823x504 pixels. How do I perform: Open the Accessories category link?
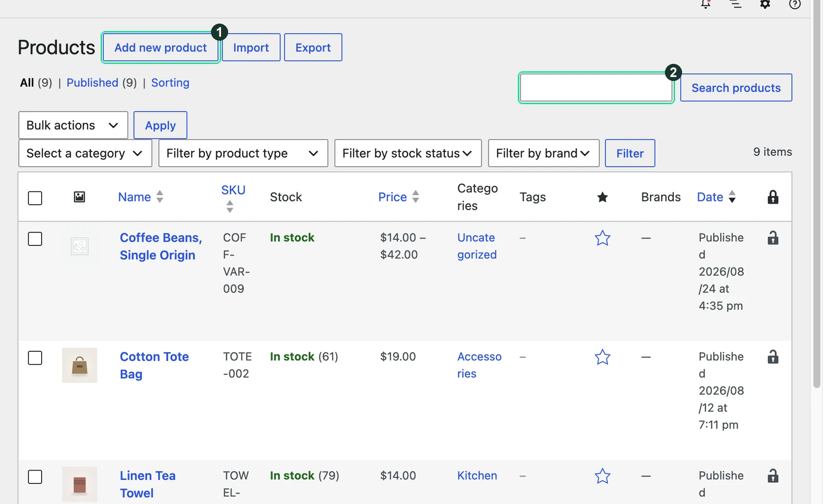[479, 365]
